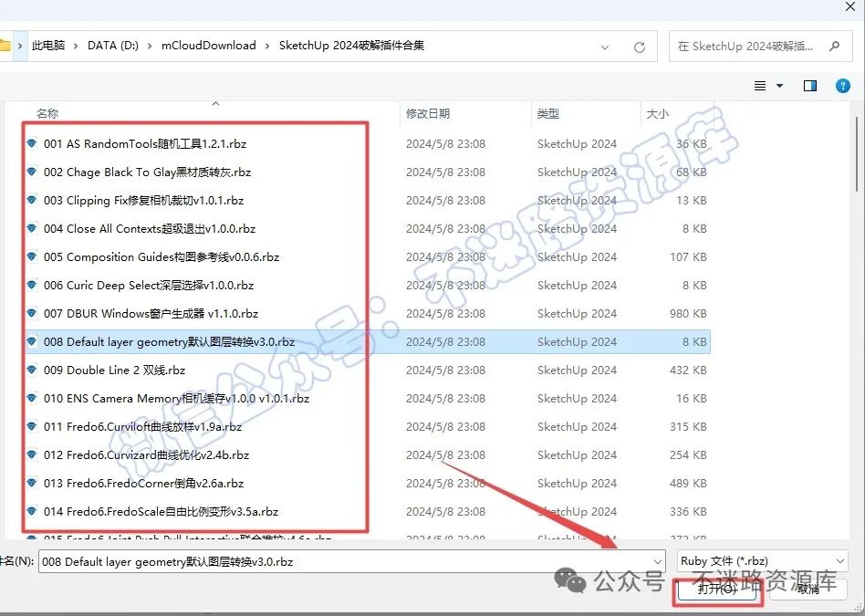Click the search magnifier icon
This screenshot has height=616, width=865.
click(834, 47)
